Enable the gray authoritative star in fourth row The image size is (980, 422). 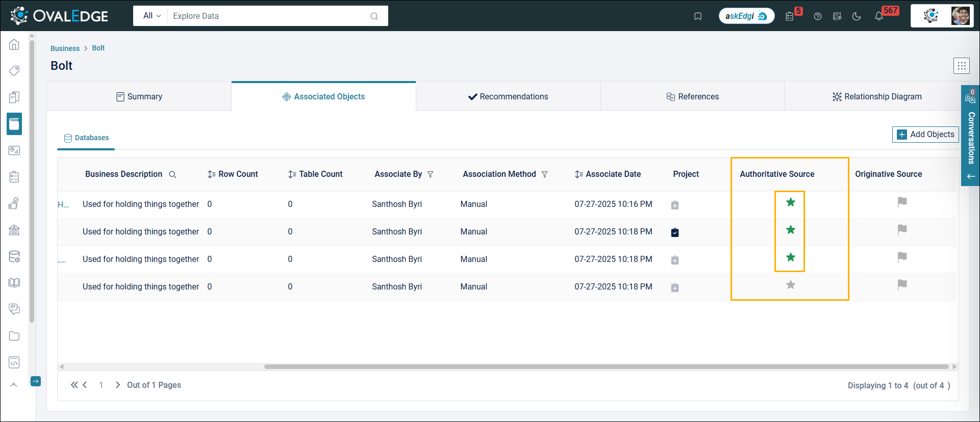pos(790,285)
